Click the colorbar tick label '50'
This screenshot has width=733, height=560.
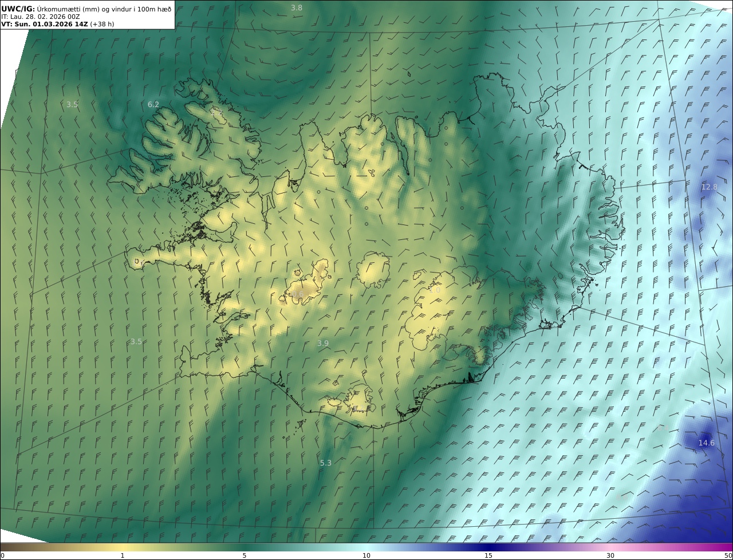pyautogui.click(x=728, y=555)
